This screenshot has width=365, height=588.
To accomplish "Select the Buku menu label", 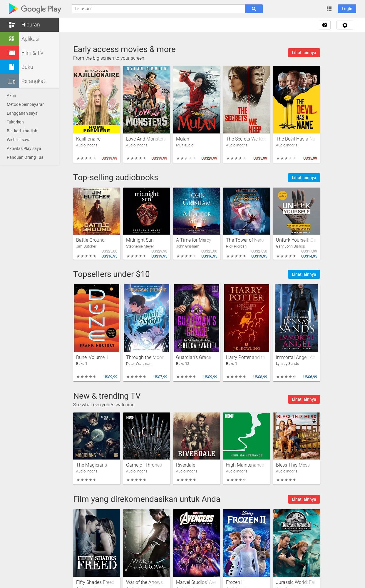I will pos(27,67).
